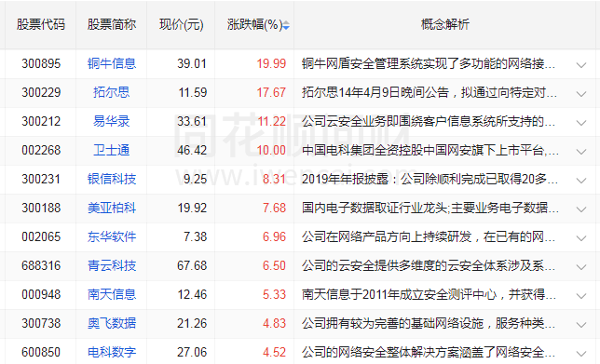
Task: Click price value 33.61
Action: coord(192,121)
